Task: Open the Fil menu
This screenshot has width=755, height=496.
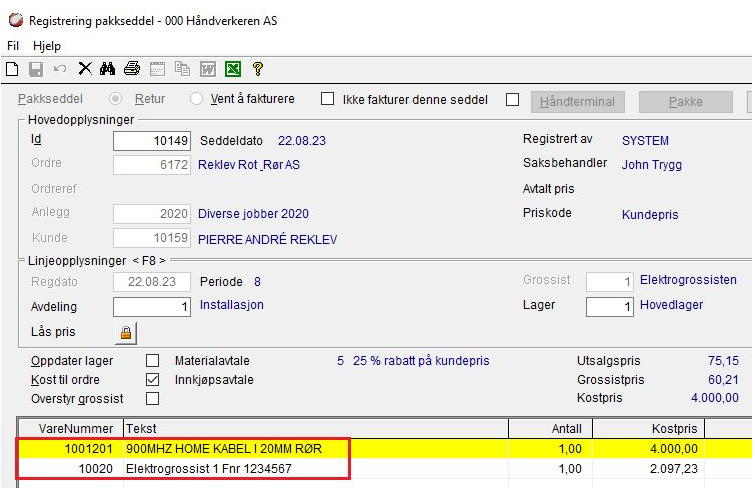Action: click(13, 46)
